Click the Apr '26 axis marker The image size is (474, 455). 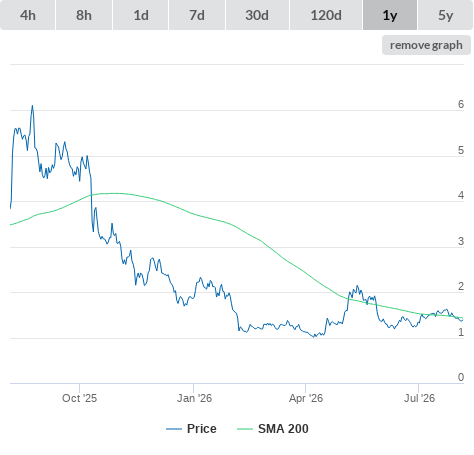(306, 398)
